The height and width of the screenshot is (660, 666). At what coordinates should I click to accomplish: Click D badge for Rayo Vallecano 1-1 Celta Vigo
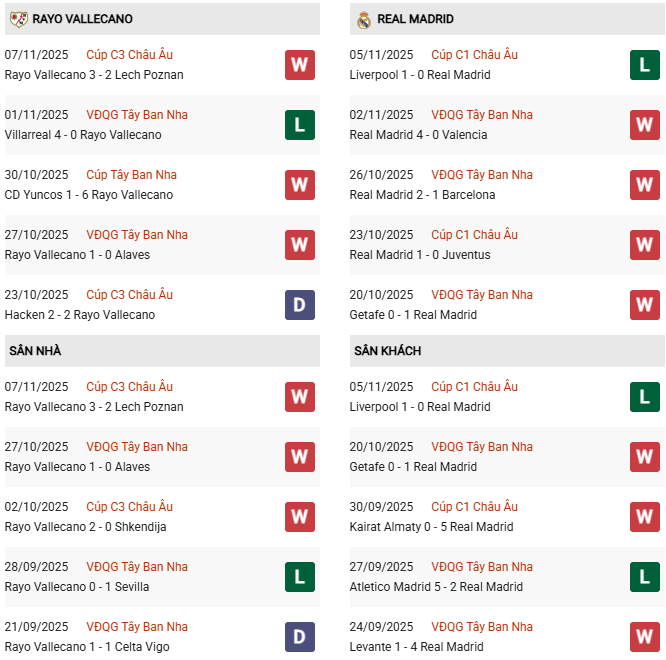(x=299, y=637)
